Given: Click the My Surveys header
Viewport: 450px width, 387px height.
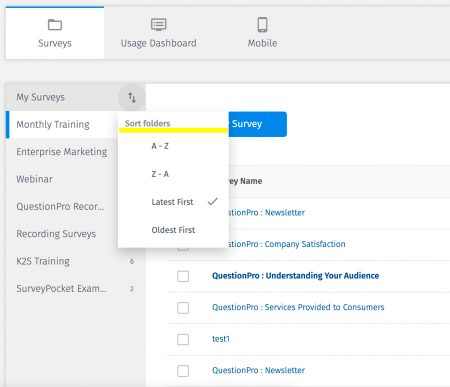Looking at the screenshot, I should 40,97.
